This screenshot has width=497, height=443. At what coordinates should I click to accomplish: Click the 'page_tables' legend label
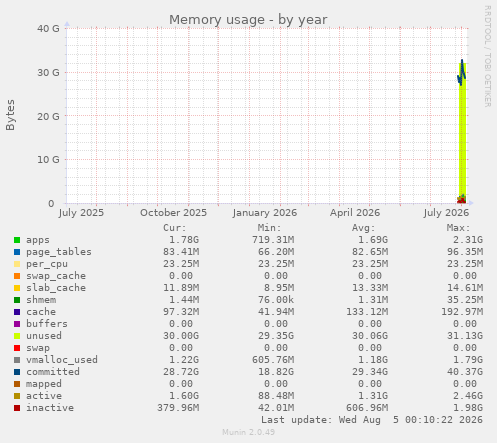(x=59, y=252)
